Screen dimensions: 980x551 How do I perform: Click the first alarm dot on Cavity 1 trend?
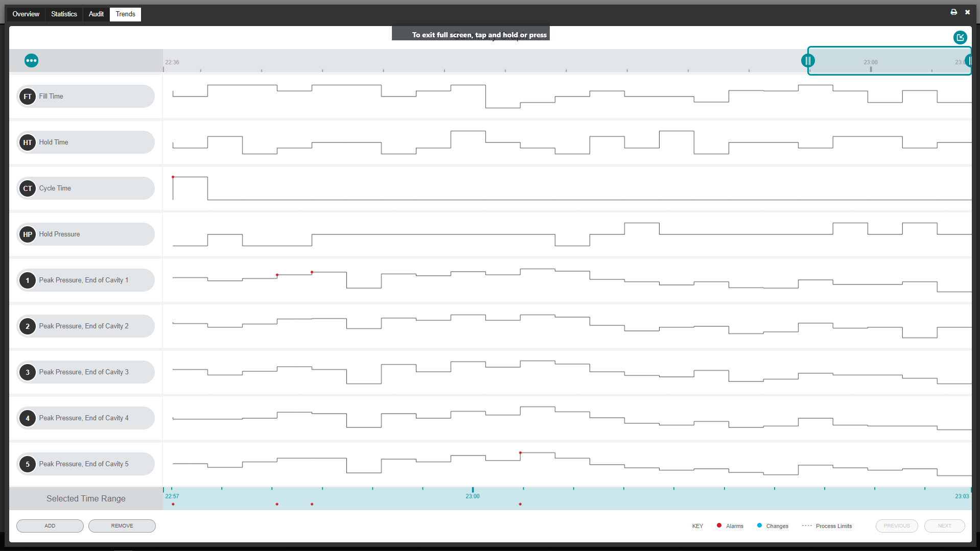coord(277,275)
